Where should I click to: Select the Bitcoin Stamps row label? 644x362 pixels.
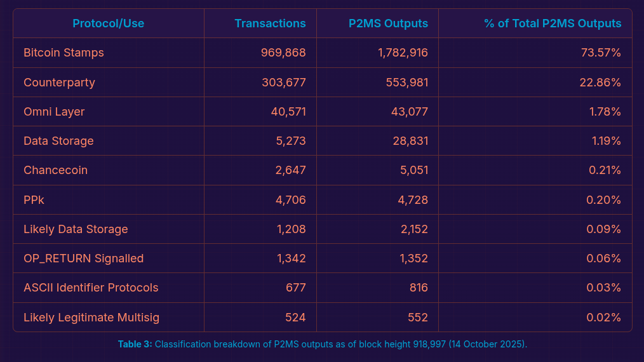click(x=64, y=53)
